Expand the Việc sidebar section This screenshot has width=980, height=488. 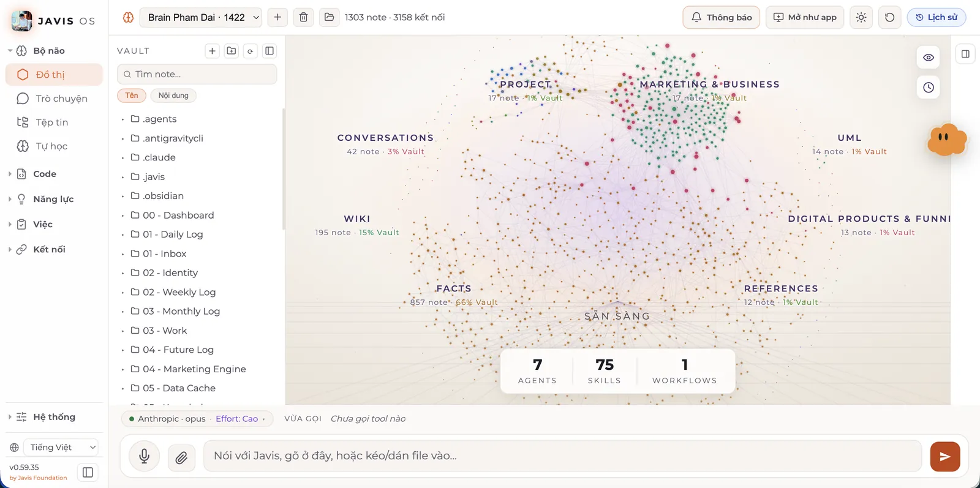[43, 224]
